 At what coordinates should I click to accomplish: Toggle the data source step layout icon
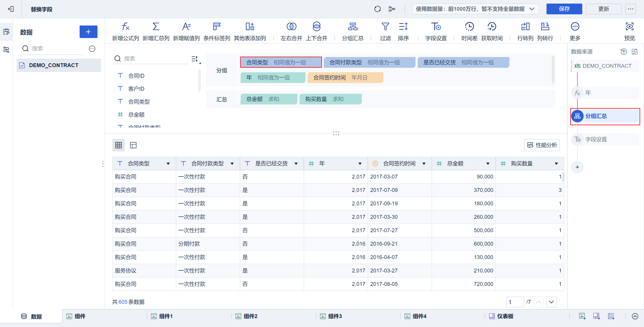tap(635, 52)
